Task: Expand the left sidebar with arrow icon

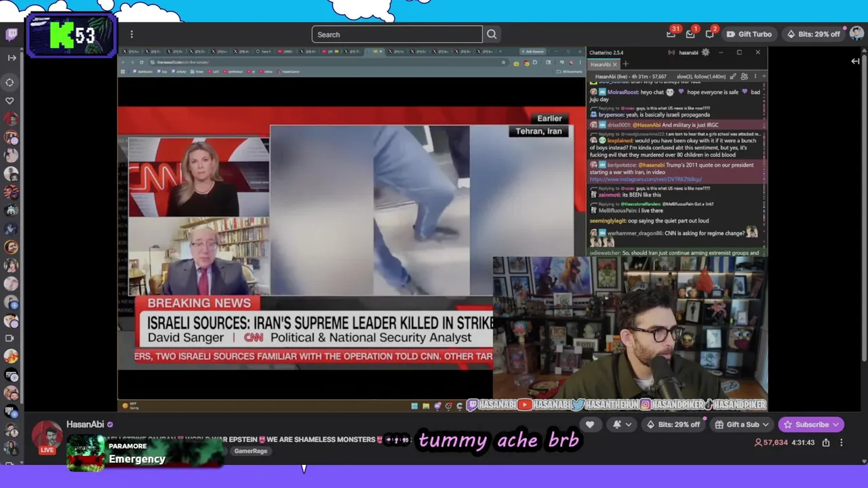Action: (12, 58)
